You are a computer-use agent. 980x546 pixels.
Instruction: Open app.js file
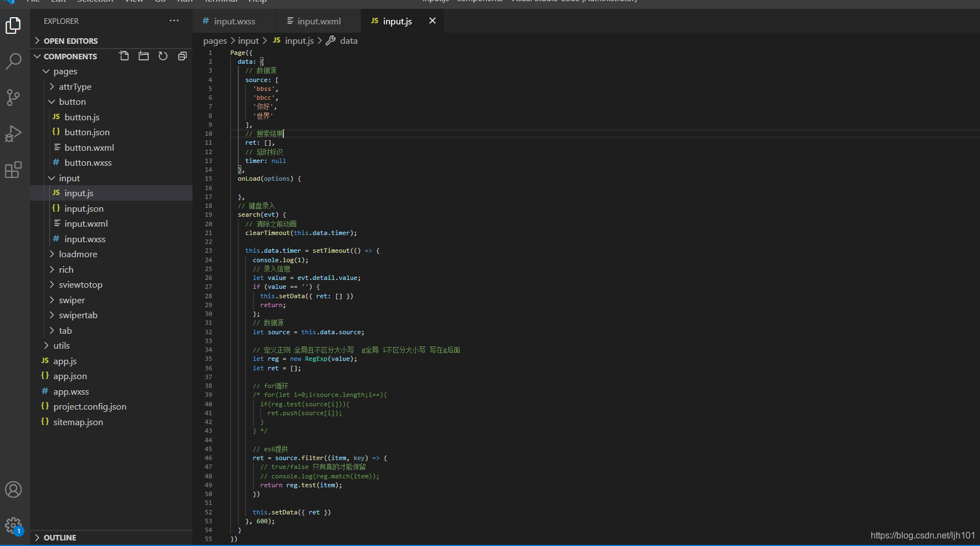[x=111, y=361]
